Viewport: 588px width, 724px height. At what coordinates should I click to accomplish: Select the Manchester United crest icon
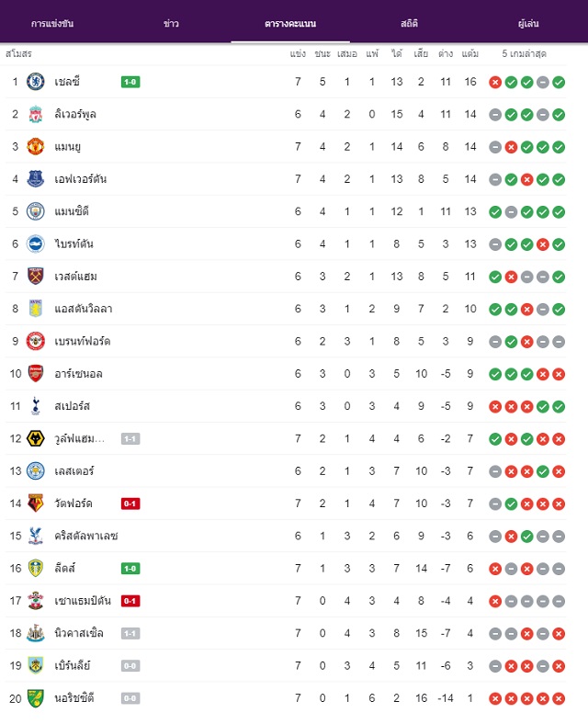[36, 146]
